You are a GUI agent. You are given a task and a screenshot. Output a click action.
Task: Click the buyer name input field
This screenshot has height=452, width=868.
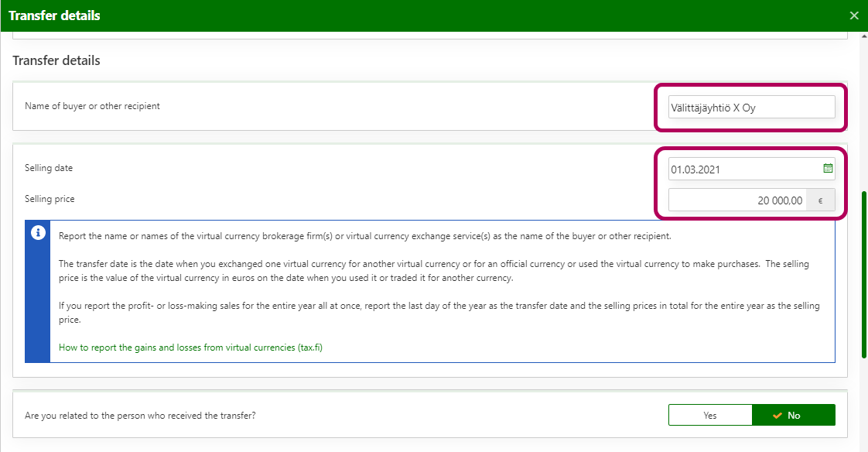tap(751, 108)
